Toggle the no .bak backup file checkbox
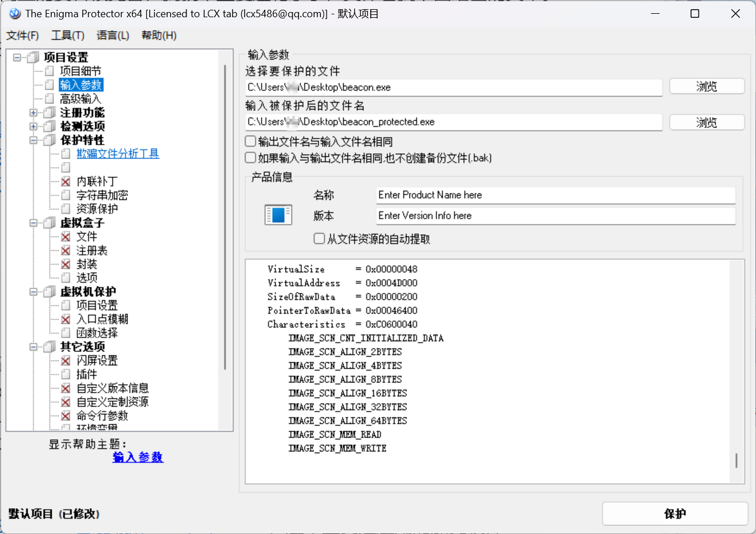This screenshot has width=756, height=534. pos(251,158)
